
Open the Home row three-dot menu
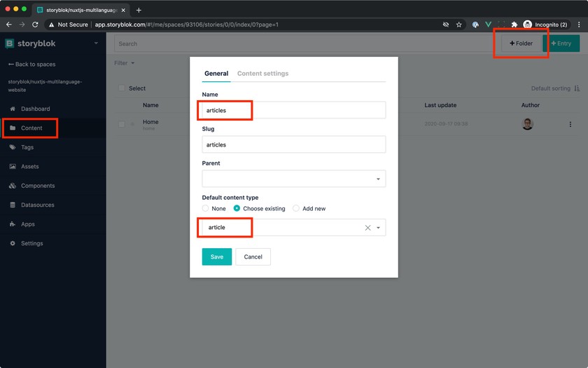pyautogui.click(x=570, y=124)
